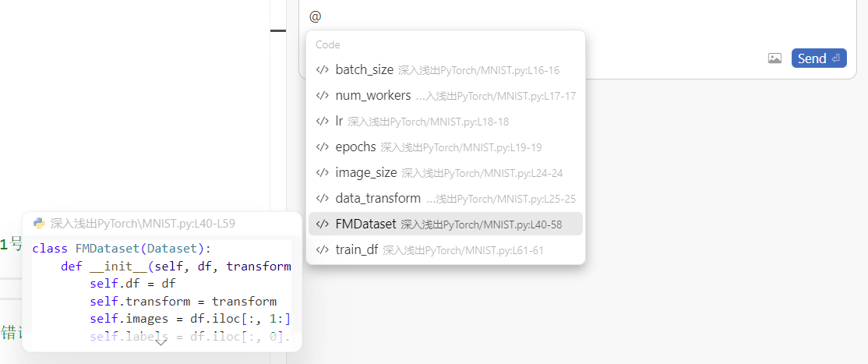The width and height of the screenshot is (868, 364).
Task: Click the attach image icon
Action: coord(774,58)
